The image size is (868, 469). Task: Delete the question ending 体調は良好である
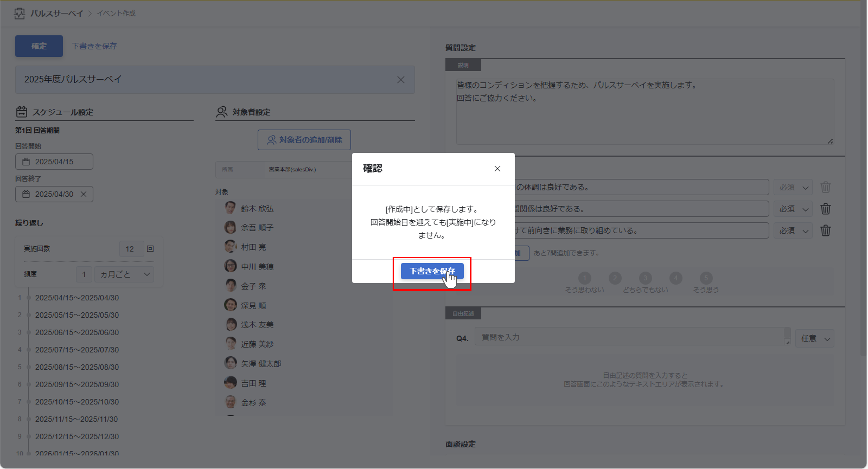(826, 187)
